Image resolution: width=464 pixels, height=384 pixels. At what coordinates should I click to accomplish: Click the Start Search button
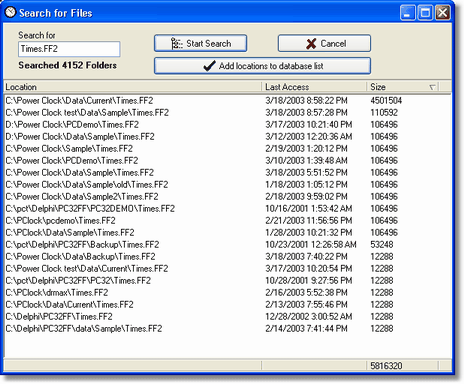click(200, 43)
